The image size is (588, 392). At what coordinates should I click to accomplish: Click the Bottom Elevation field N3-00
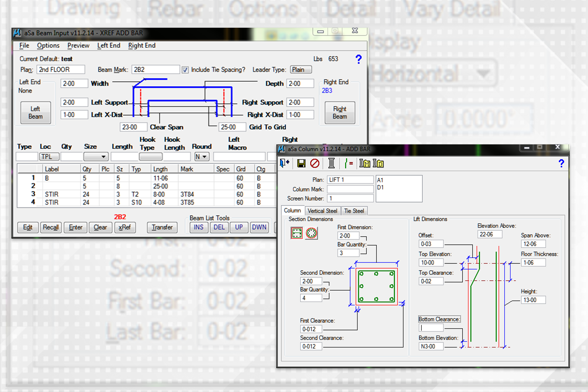point(431,347)
